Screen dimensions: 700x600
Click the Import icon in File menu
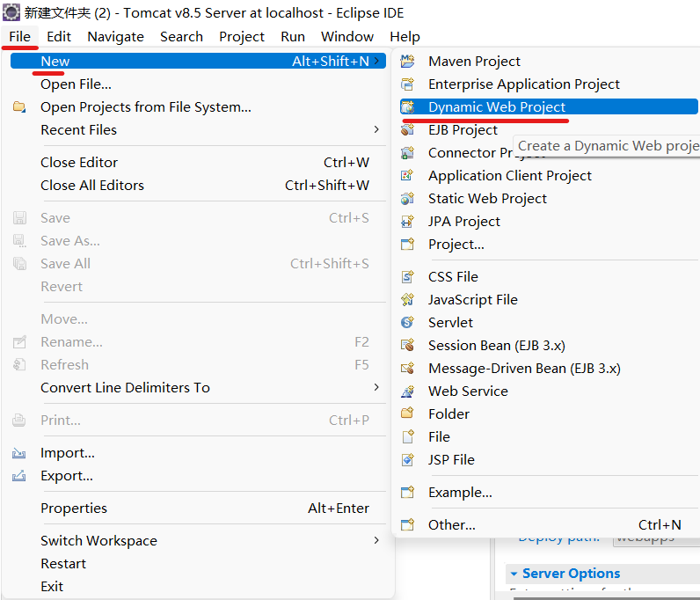point(19,454)
